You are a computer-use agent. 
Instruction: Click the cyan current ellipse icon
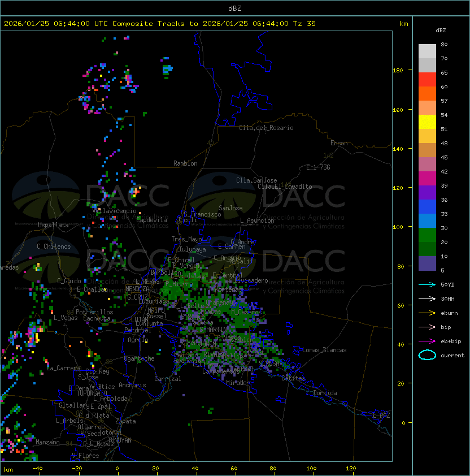tap(427, 355)
